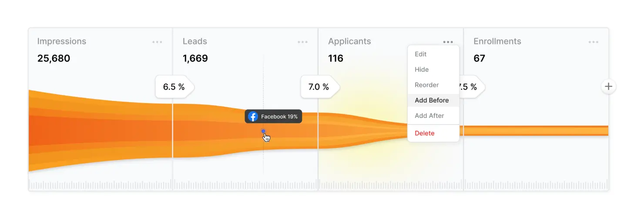The height and width of the screenshot is (221, 644).
Task: Click the Impressions stage title
Action: pyautogui.click(x=62, y=41)
